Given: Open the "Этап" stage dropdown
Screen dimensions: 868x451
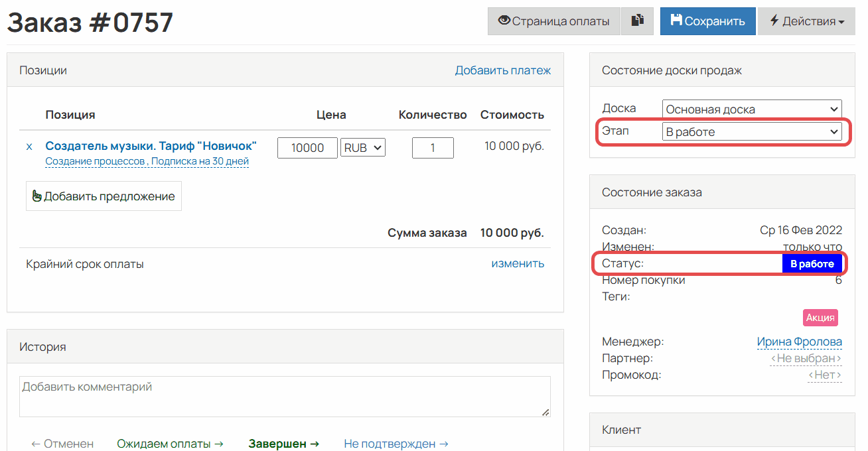Looking at the screenshot, I should 753,131.
